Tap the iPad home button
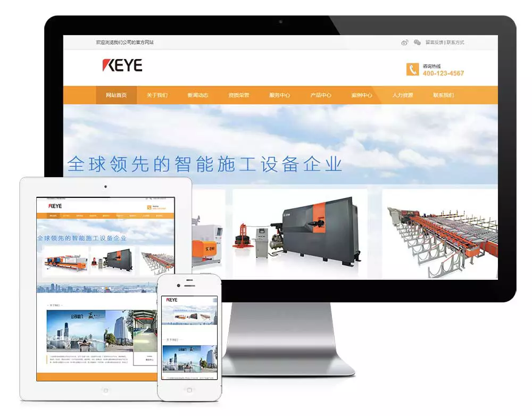Image resolution: width=532 pixels, height=416 pixels. (105, 390)
